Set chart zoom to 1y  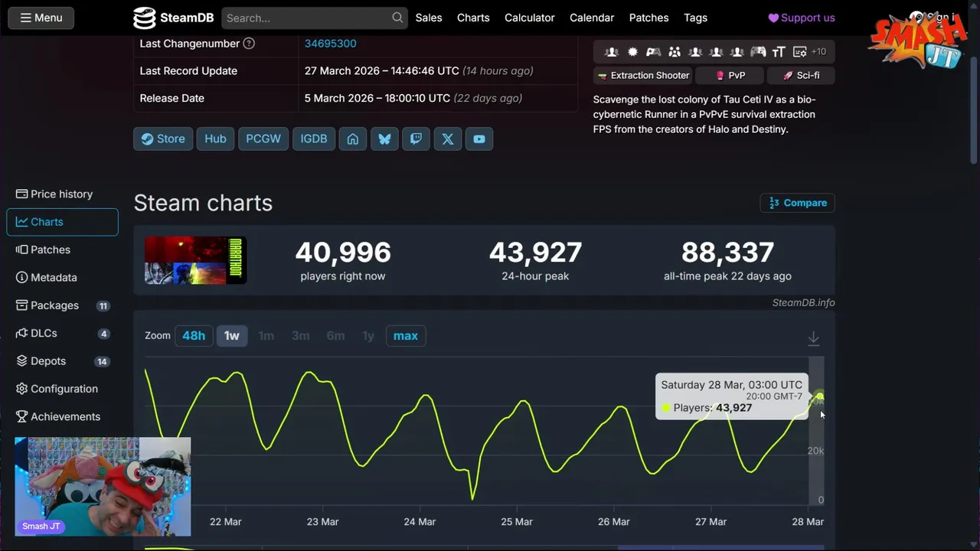coord(368,336)
